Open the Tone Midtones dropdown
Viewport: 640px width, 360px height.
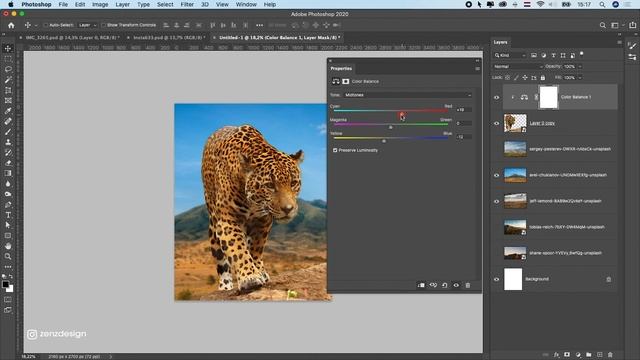(407, 95)
